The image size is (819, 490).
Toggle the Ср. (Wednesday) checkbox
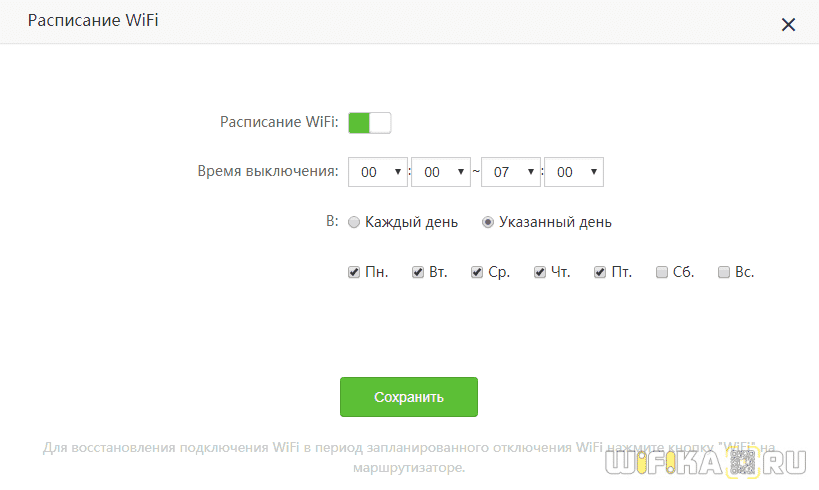477,272
